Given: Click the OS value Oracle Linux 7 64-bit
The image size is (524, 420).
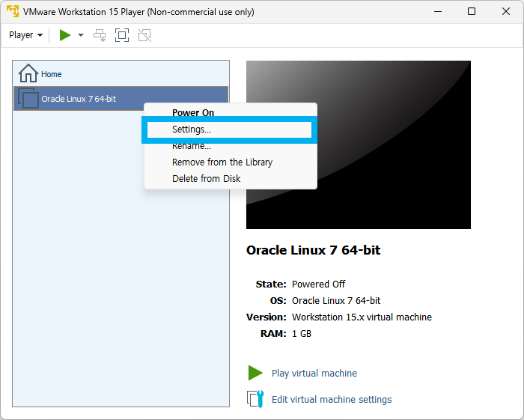Looking at the screenshot, I should coord(336,301).
